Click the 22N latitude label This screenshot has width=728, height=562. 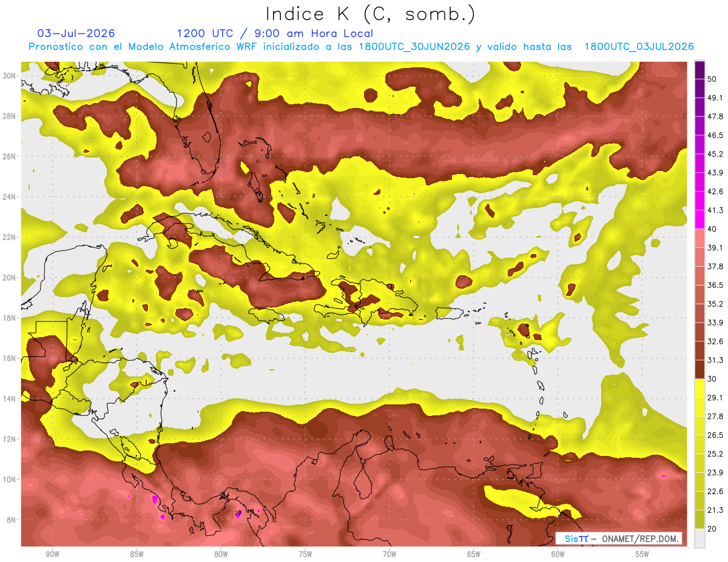(x=8, y=237)
